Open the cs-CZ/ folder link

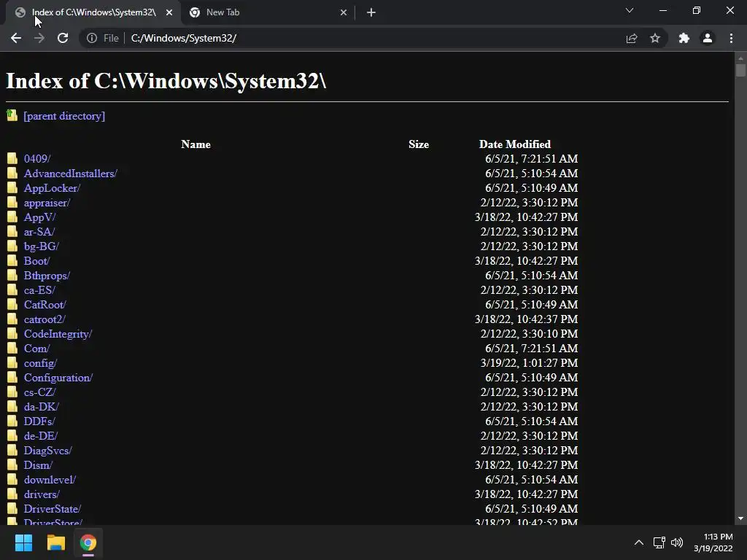click(x=39, y=392)
